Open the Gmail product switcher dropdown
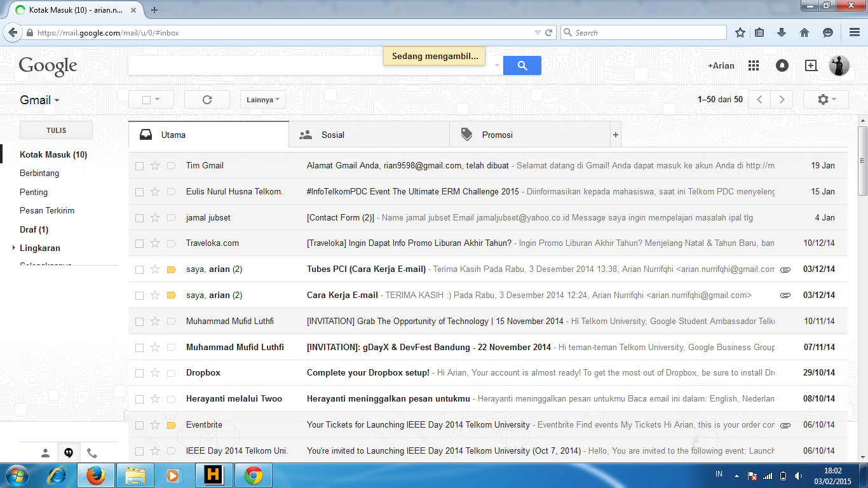This screenshot has height=488, width=868. [x=39, y=100]
